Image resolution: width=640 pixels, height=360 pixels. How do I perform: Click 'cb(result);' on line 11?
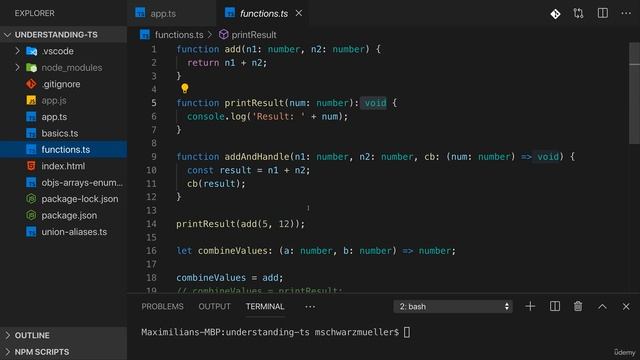(x=216, y=184)
